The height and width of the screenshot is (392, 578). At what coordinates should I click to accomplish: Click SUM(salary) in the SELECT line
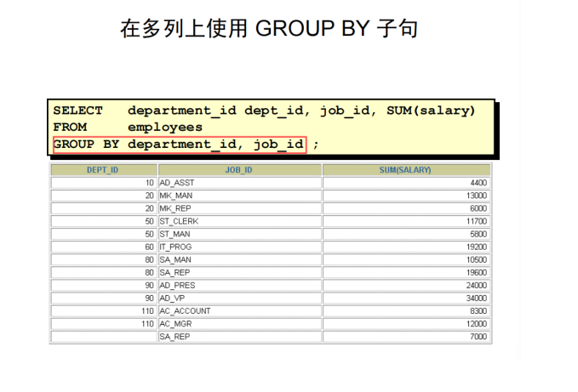[431, 111]
